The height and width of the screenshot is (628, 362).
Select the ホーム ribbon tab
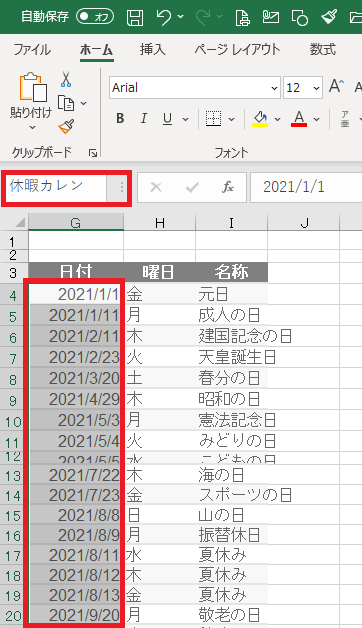coord(97,50)
